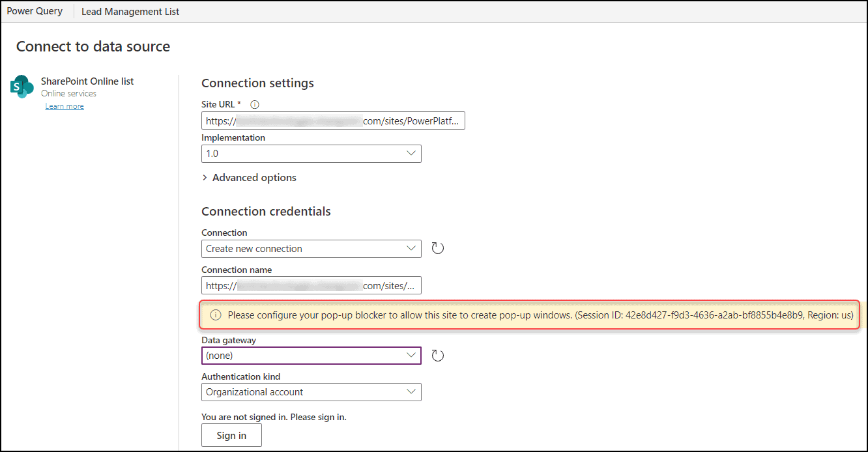Expand Advanced options
The height and width of the screenshot is (452, 868).
click(249, 178)
